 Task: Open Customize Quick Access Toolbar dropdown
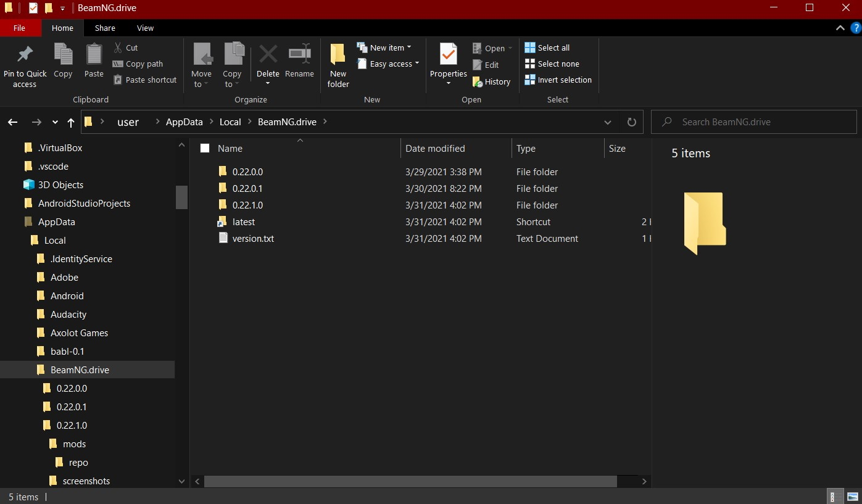point(62,9)
